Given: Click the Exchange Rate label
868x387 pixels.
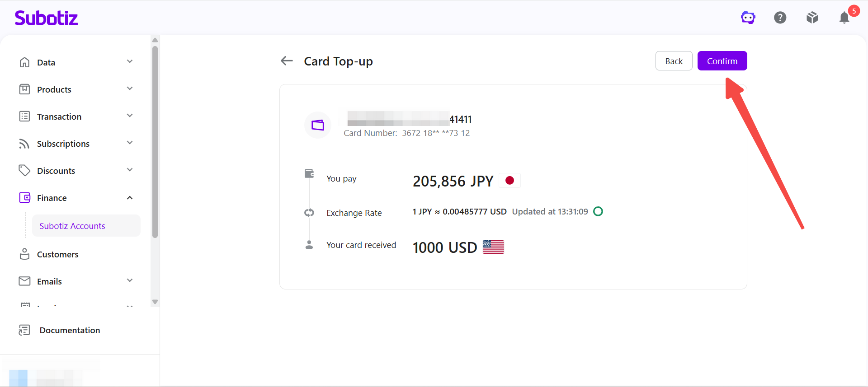Looking at the screenshot, I should tap(354, 213).
